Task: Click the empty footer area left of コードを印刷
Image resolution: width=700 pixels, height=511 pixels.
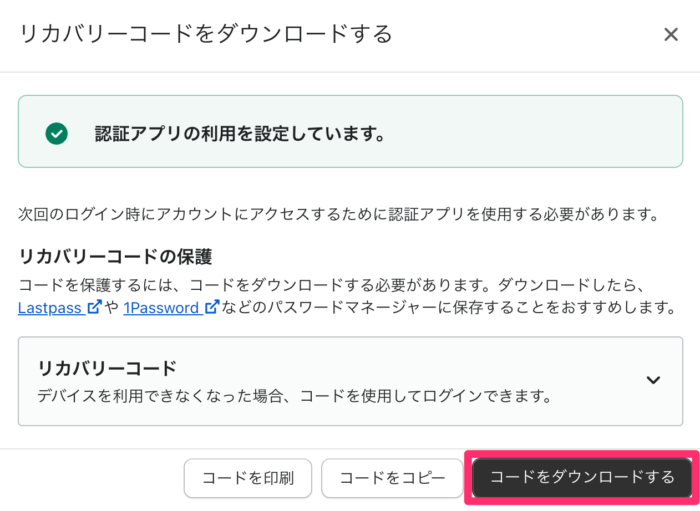Action: point(92,478)
